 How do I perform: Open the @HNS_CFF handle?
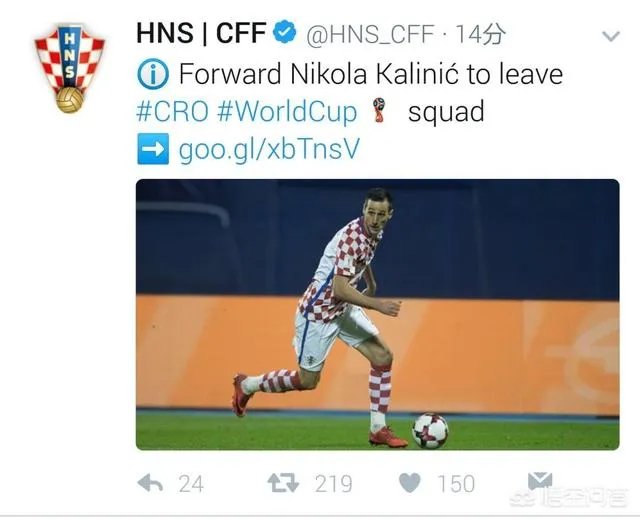pyautogui.click(x=370, y=34)
